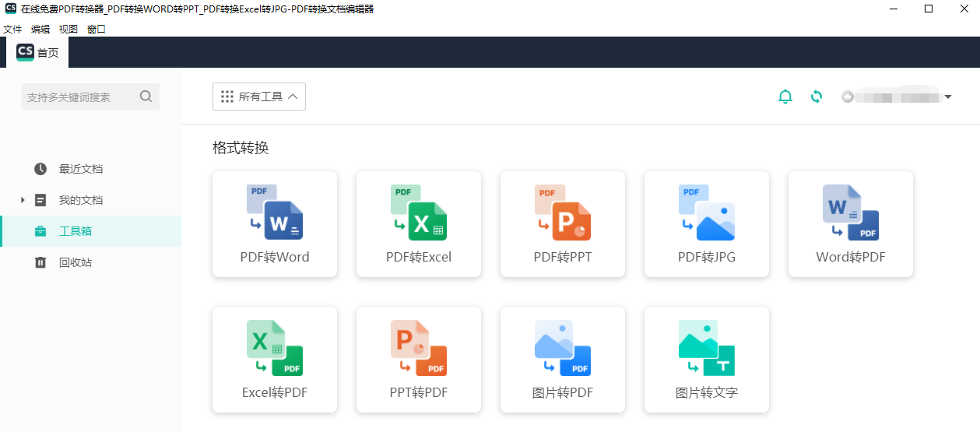Screen dimensions: 980x432
Task: Click the blurred account name
Action: (898, 97)
